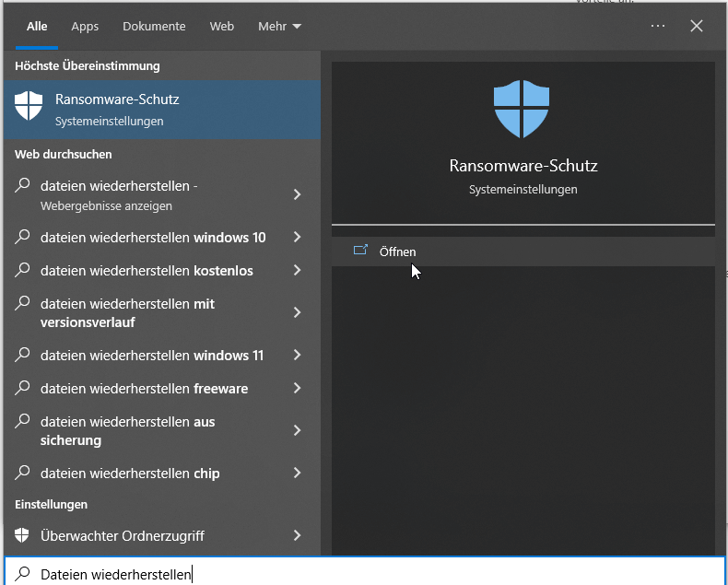Click the Öffnen window icon
Image resolution: width=728 pixels, height=585 pixels.
[x=360, y=251]
